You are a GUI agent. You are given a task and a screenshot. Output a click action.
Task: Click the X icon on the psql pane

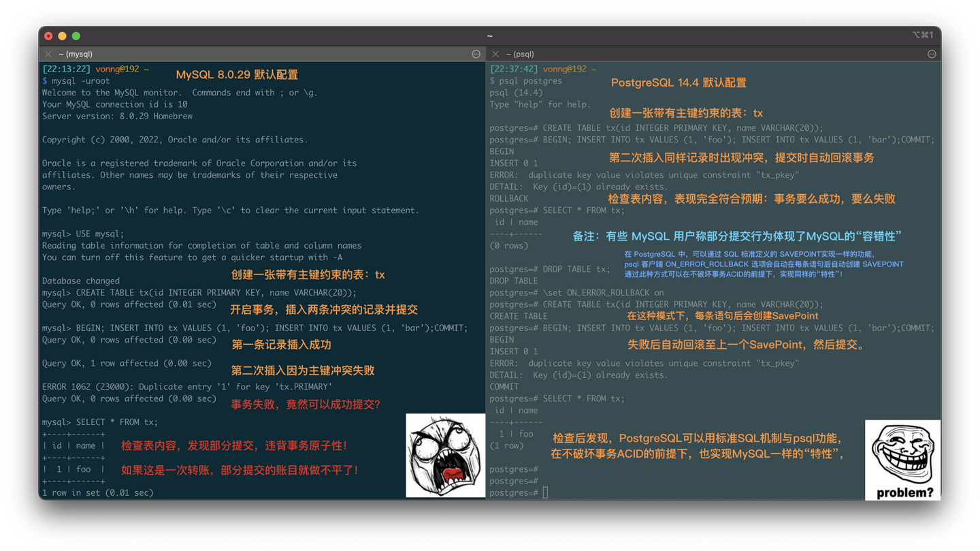coord(495,54)
